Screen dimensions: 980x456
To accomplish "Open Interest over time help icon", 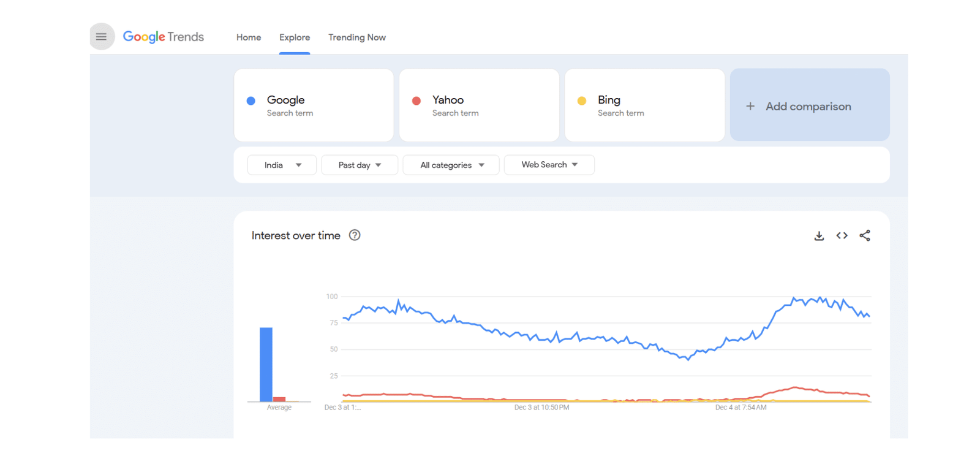I will coord(355,235).
